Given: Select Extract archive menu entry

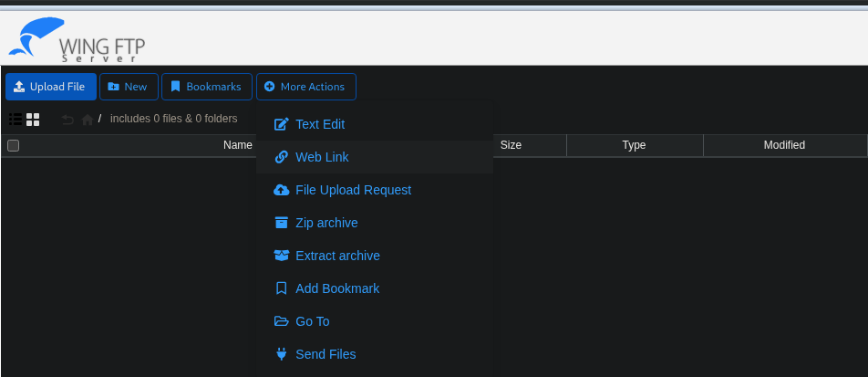Looking at the screenshot, I should [374, 256].
